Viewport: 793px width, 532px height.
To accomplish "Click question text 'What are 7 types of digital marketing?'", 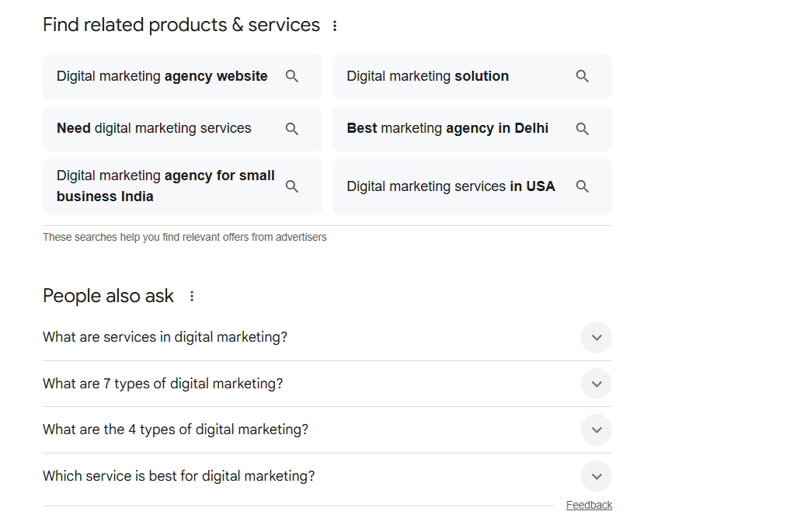I will (x=163, y=384).
